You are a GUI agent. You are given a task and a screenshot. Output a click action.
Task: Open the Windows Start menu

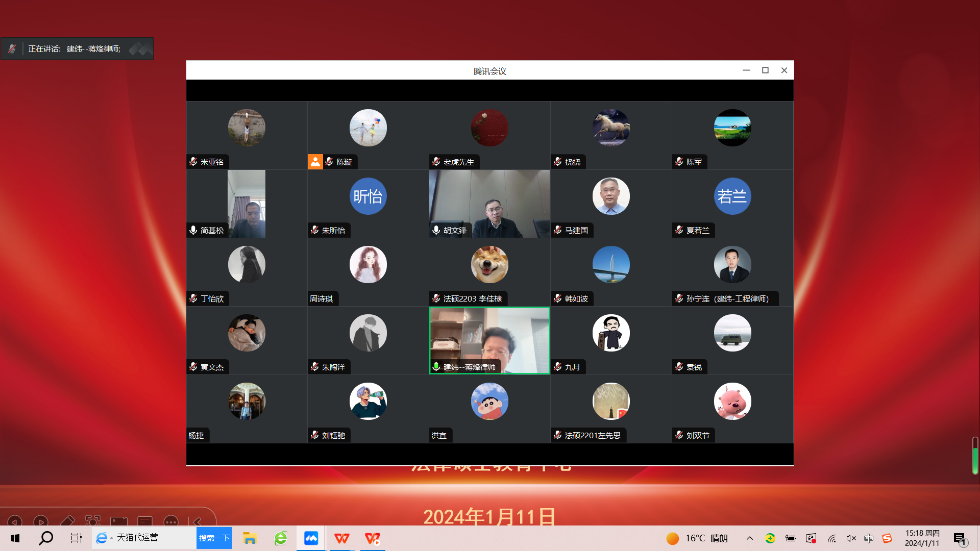[15, 538]
